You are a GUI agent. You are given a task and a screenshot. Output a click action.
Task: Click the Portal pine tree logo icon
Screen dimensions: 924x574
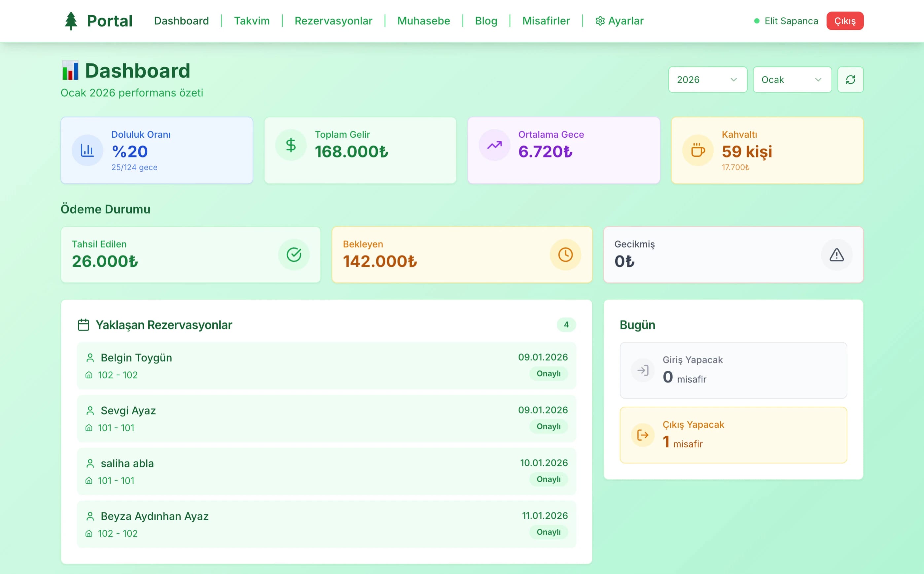[x=71, y=20]
